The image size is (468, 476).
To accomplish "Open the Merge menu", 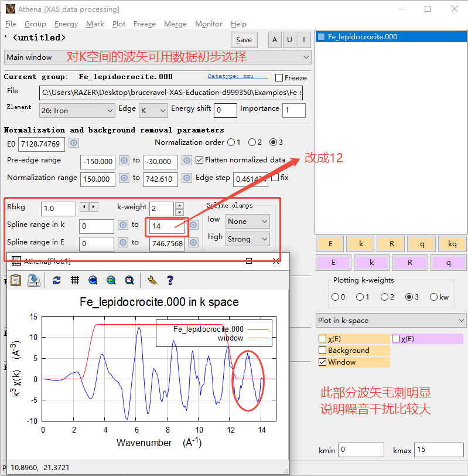I will coord(175,24).
